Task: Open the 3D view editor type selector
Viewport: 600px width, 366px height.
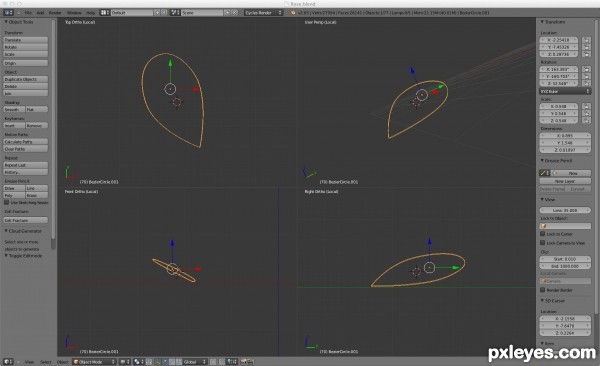Action: tap(8, 361)
